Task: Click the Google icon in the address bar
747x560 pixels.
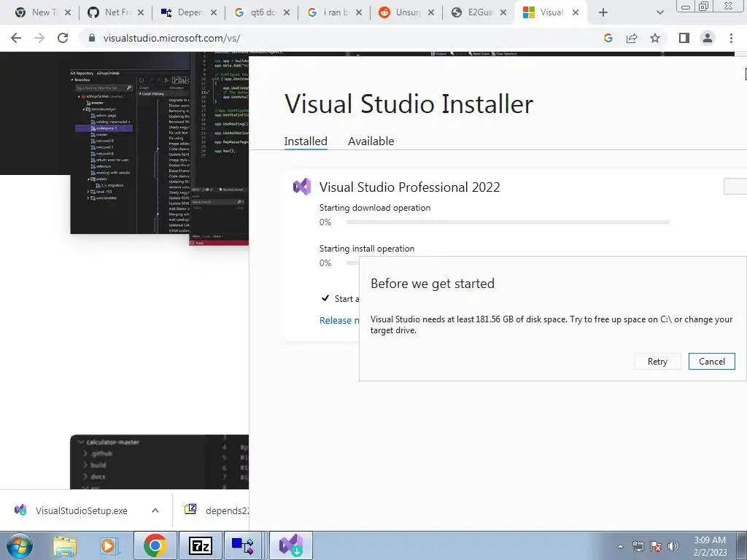Action: (608, 38)
